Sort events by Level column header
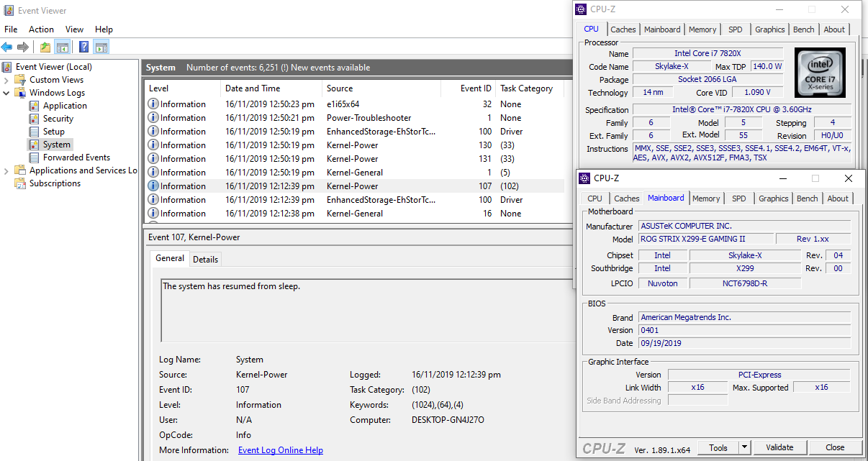 click(182, 88)
